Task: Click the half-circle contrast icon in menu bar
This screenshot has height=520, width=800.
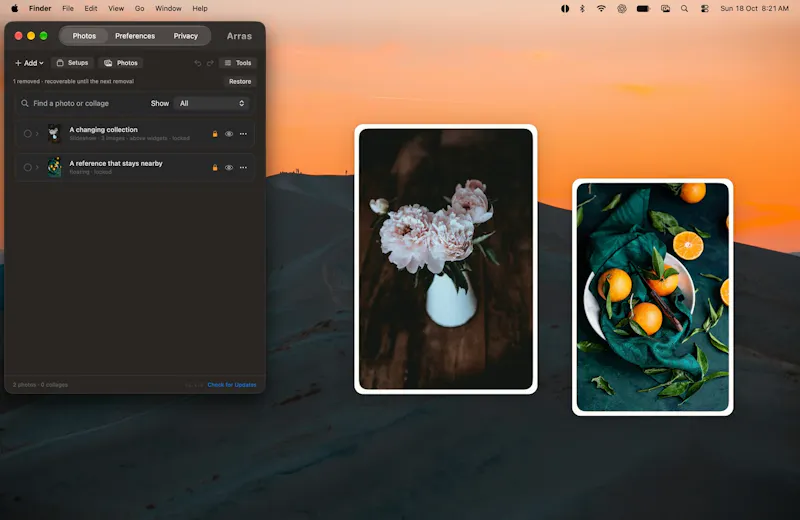Action: tap(565, 8)
